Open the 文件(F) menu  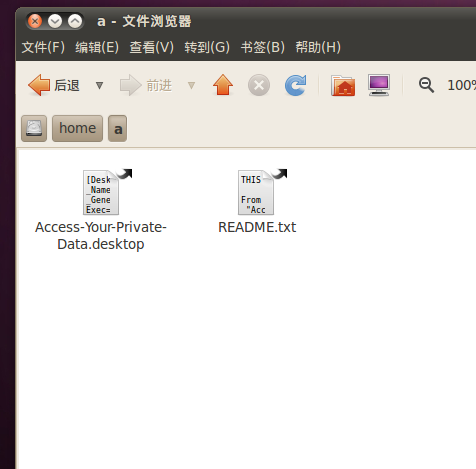pos(43,47)
